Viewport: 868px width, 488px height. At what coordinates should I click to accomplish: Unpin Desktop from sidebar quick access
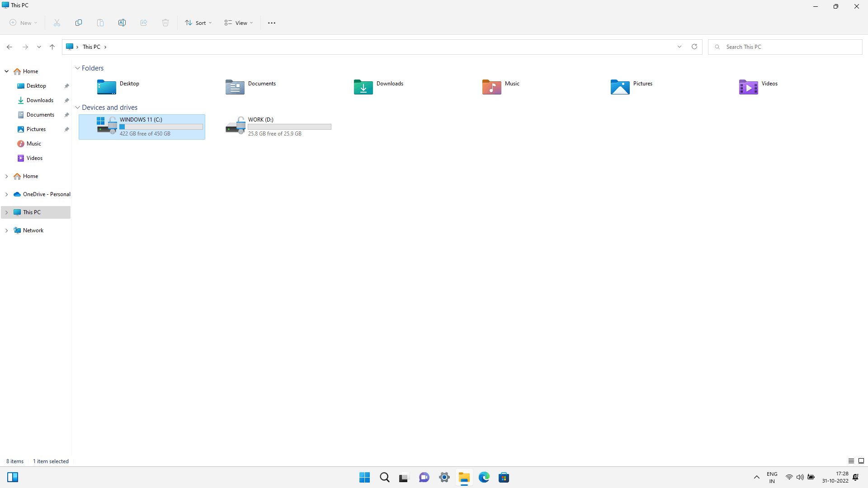[66, 86]
